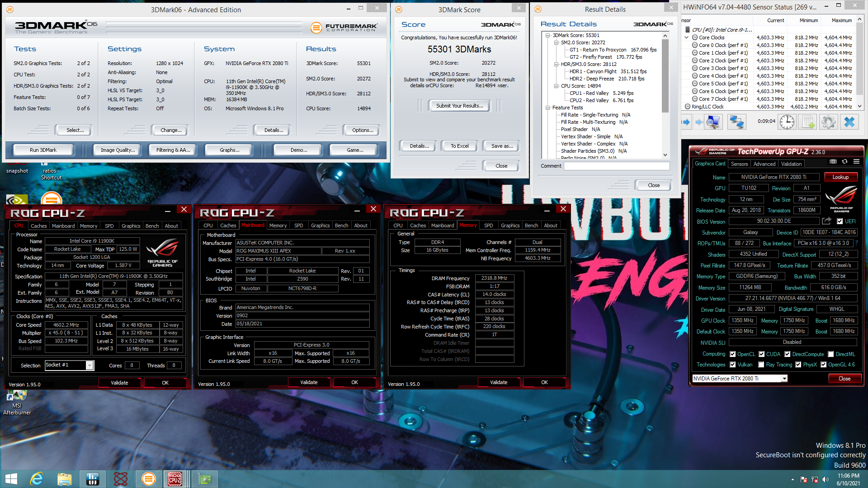The width and height of the screenshot is (868, 488).
Task: Click Validate in the leftmost CPU-Z window
Action: point(119,383)
